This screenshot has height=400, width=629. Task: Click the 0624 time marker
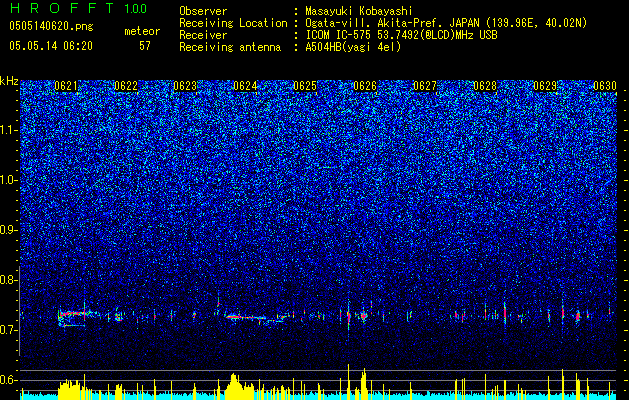pos(245,86)
